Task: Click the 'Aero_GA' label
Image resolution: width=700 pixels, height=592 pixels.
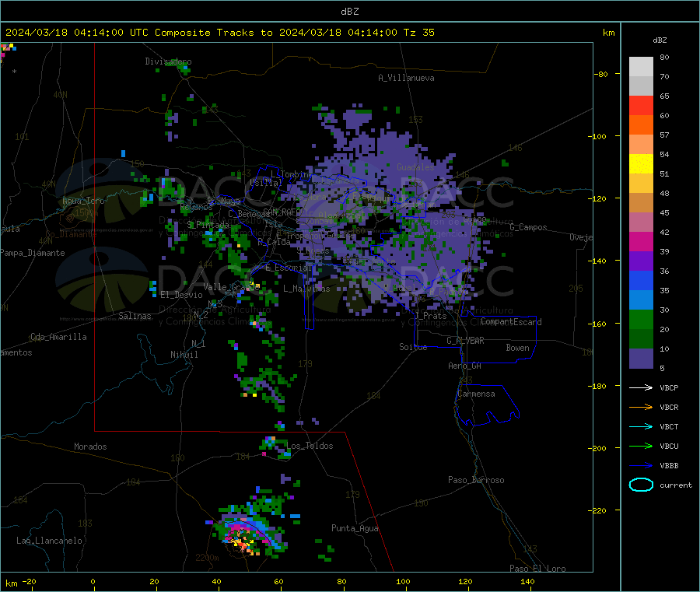Action: 464,366
